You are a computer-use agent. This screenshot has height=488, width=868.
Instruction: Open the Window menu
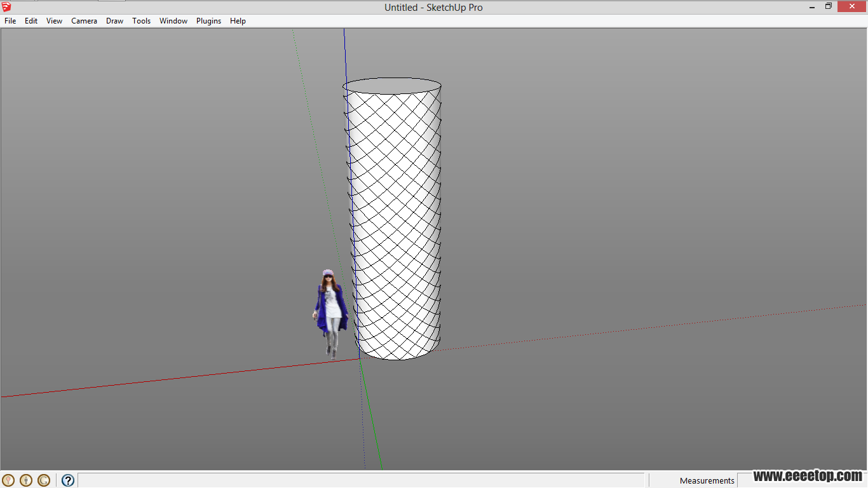173,21
